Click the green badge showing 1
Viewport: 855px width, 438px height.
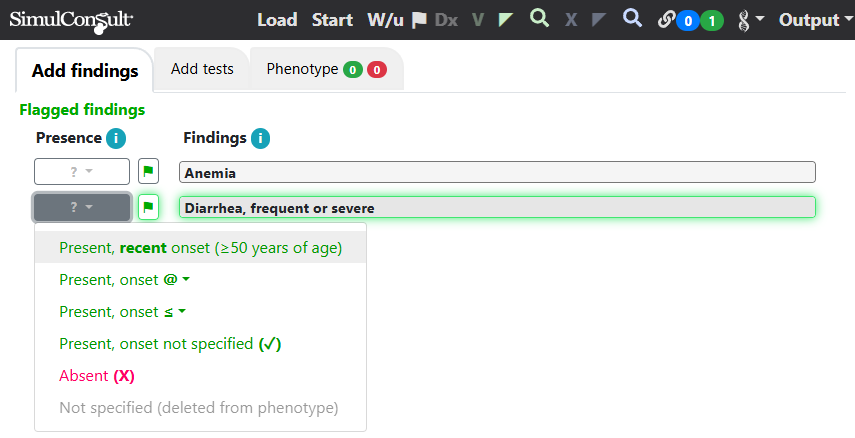(x=712, y=21)
